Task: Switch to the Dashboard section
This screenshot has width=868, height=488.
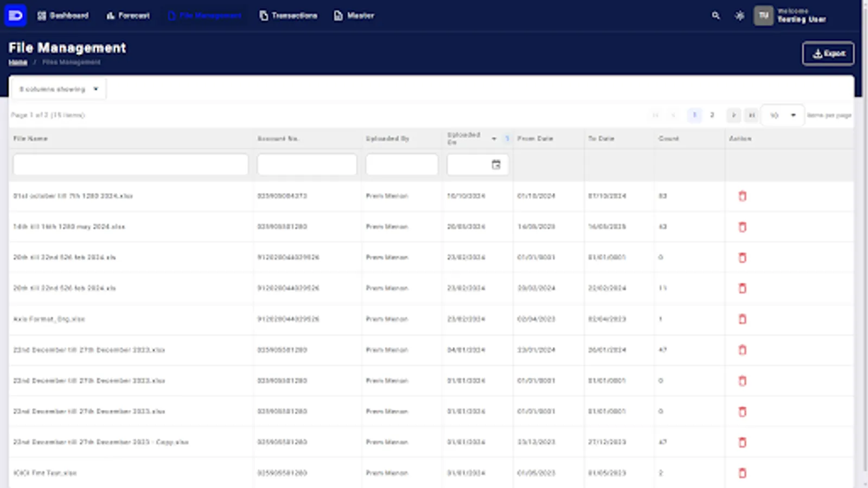Action: coord(63,16)
